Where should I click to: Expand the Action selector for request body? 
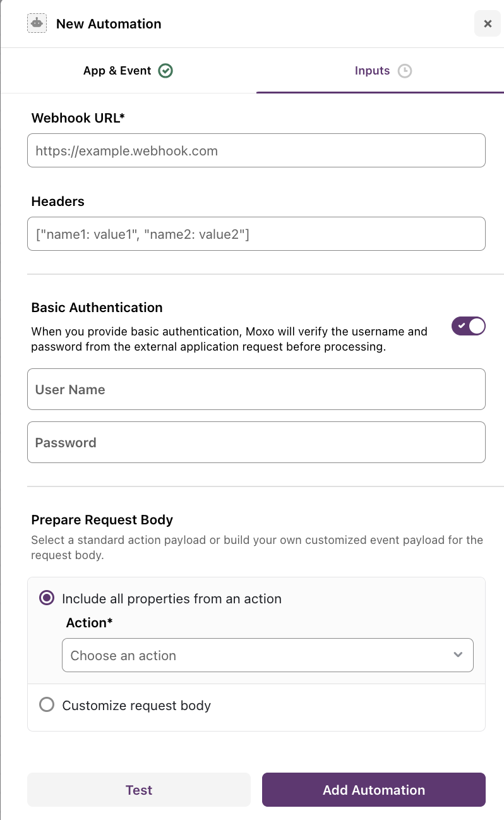click(267, 655)
